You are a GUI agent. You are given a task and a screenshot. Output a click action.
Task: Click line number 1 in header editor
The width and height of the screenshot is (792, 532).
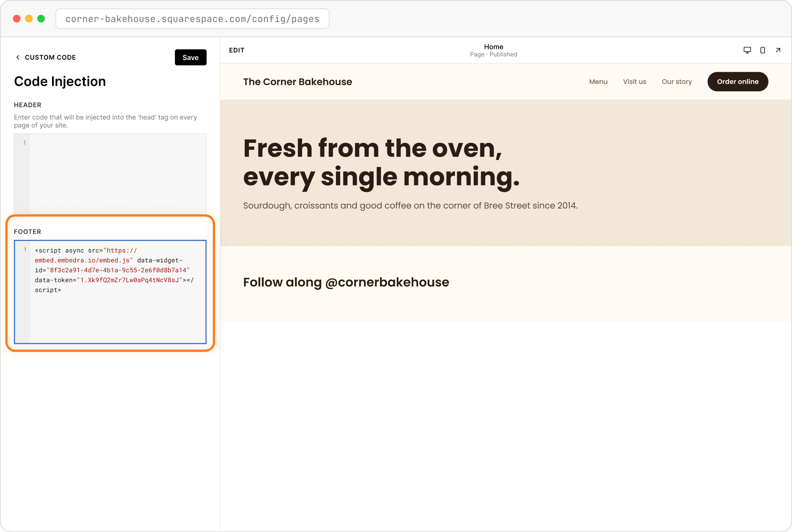pyautogui.click(x=24, y=142)
